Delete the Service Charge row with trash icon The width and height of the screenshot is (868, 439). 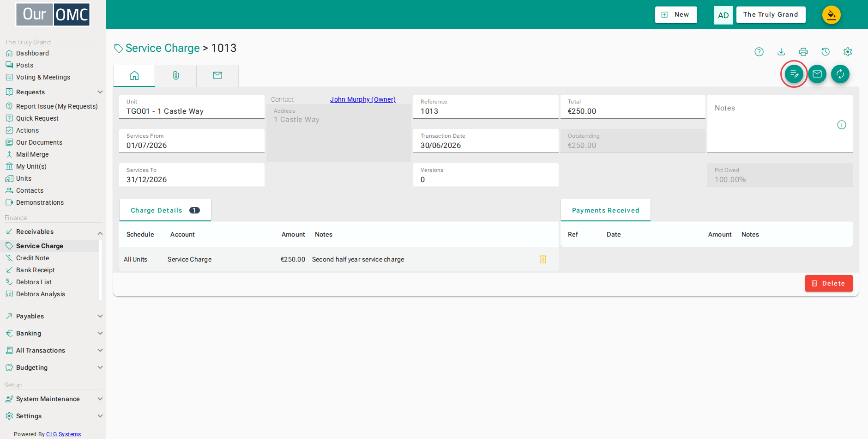point(543,259)
